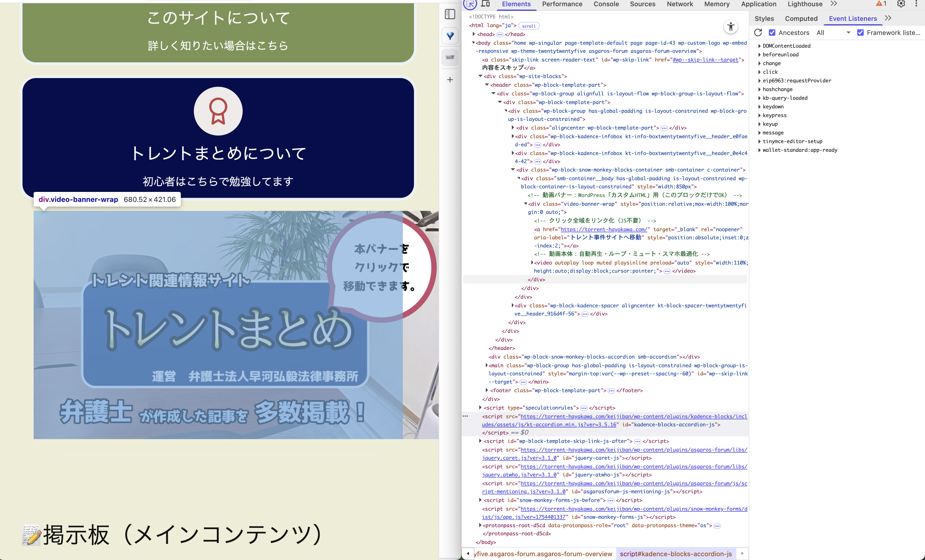Switch to the Sources tab

(642, 4)
